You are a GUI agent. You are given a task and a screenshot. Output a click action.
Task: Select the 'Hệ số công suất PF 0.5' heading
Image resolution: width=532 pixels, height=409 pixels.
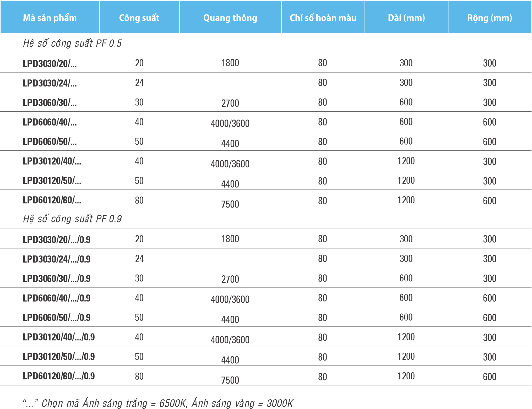coord(72,43)
